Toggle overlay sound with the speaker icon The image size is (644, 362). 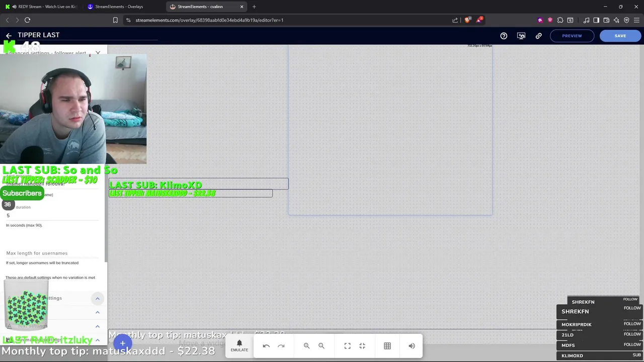(412, 346)
